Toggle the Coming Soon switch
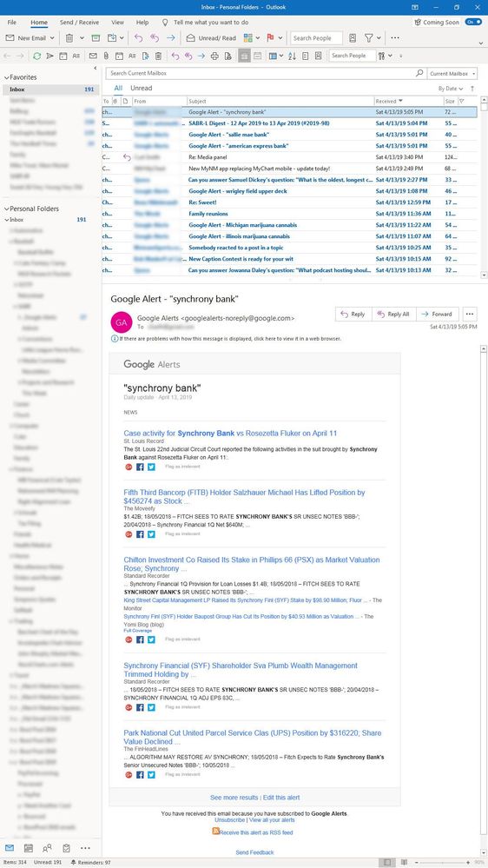This screenshot has width=488, height=868. click(473, 22)
